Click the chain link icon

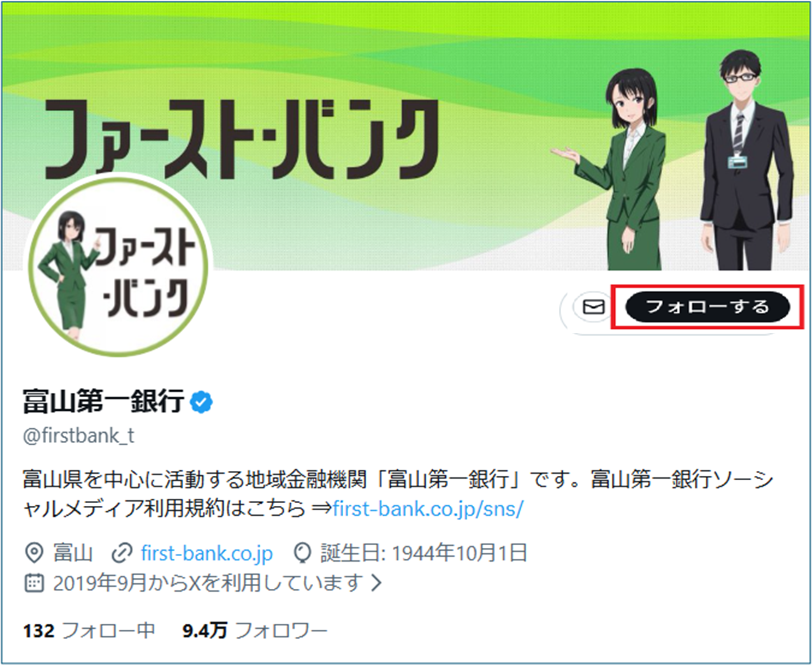pyautogui.click(x=122, y=553)
